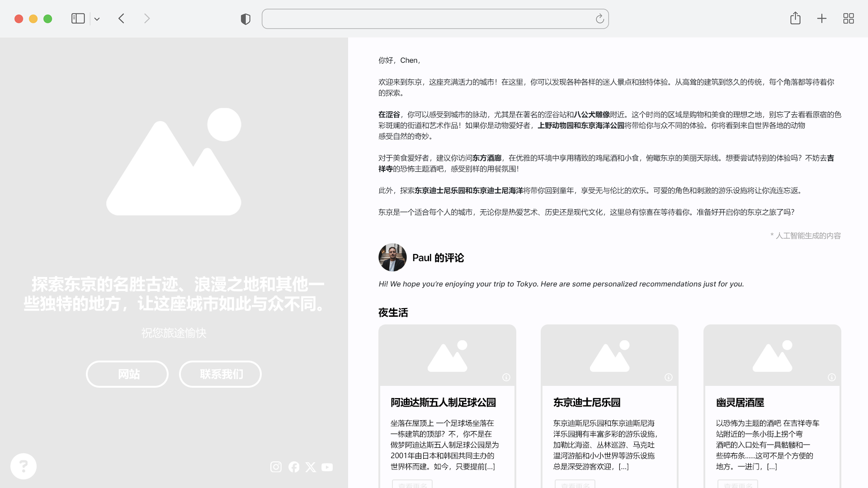Click the 阿迪达斯五人制足球公园 card image placeholder

pos(447,356)
